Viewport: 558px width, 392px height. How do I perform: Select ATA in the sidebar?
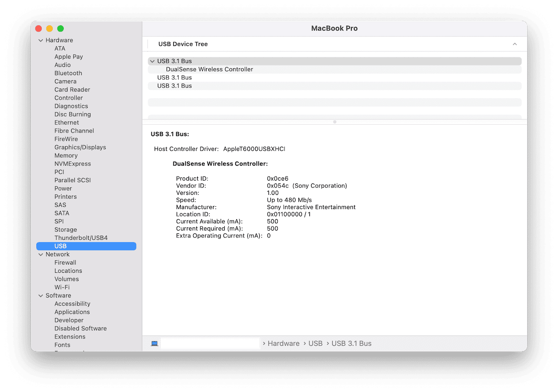pyautogui.click(x=60, y=49)
